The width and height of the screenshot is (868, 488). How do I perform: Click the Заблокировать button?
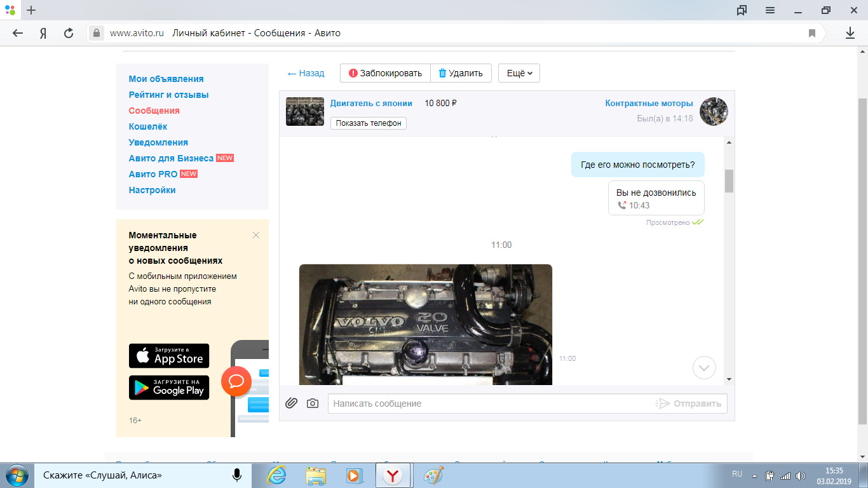(x=385, y=73)
